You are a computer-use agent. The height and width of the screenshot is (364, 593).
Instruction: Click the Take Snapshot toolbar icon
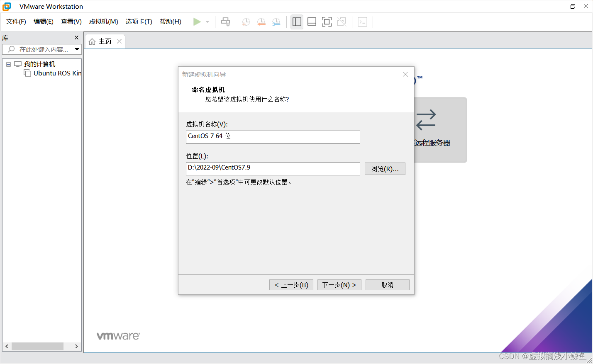(x=246, y=22)
